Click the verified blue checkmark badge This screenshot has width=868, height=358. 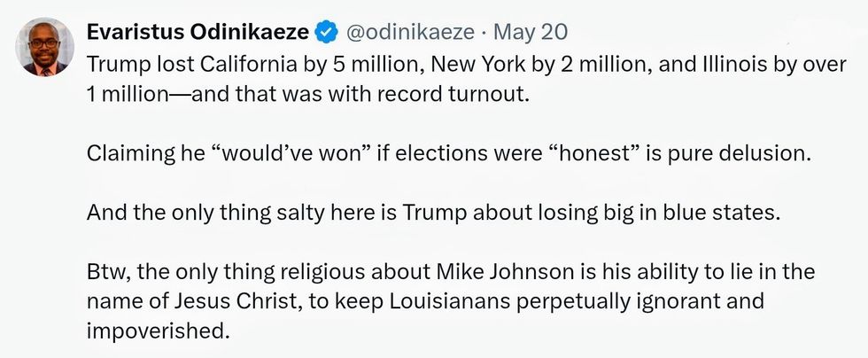click(326, 33)
